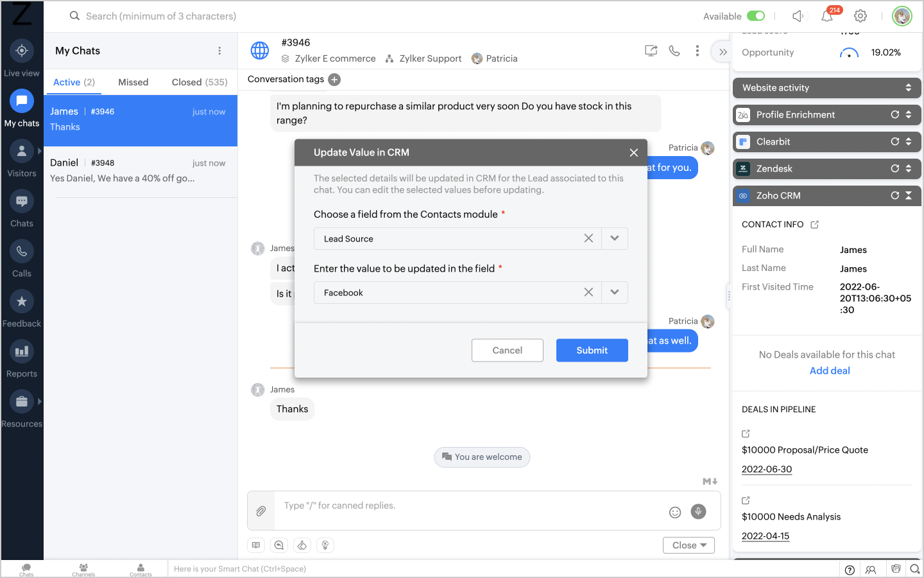Open the user profile avatar menu

tap(902, 16)
